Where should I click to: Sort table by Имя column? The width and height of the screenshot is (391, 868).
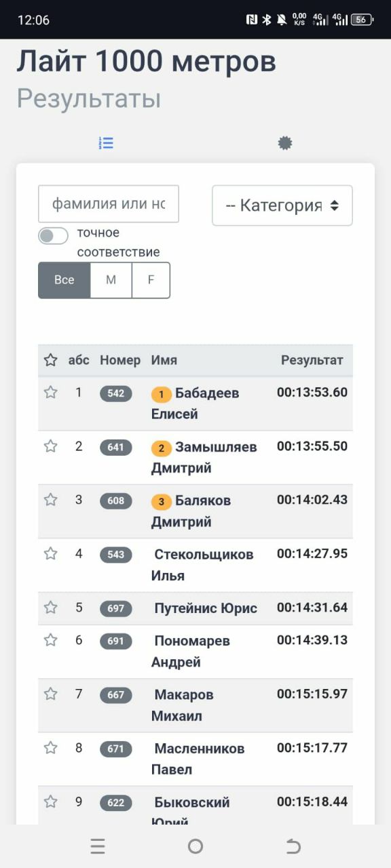click(164, 360)
